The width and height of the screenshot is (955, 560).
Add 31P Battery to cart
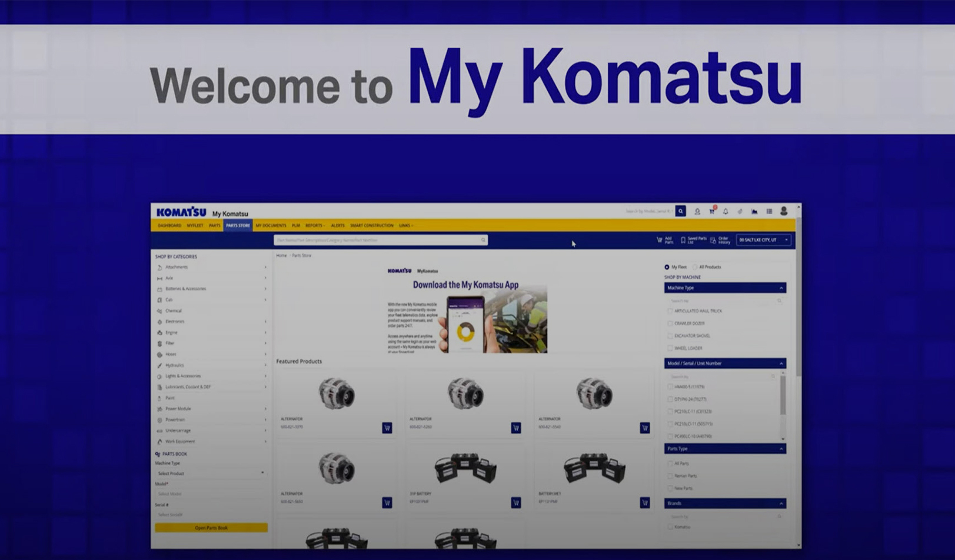coord(516,502)
